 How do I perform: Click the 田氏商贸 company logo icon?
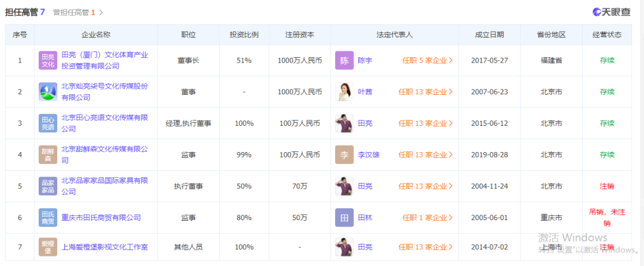[x=48, y=218]
